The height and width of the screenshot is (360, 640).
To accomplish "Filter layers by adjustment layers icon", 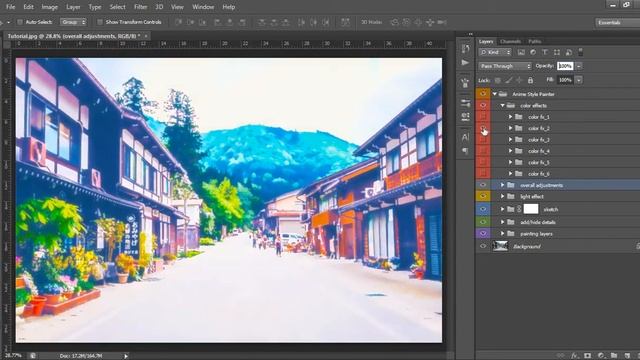I will (x=533, y=52).
